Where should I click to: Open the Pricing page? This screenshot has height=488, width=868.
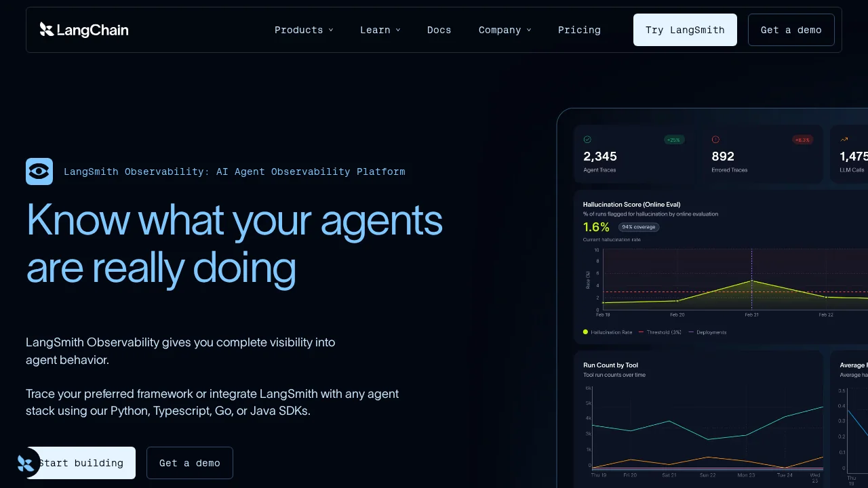(579, 30)
